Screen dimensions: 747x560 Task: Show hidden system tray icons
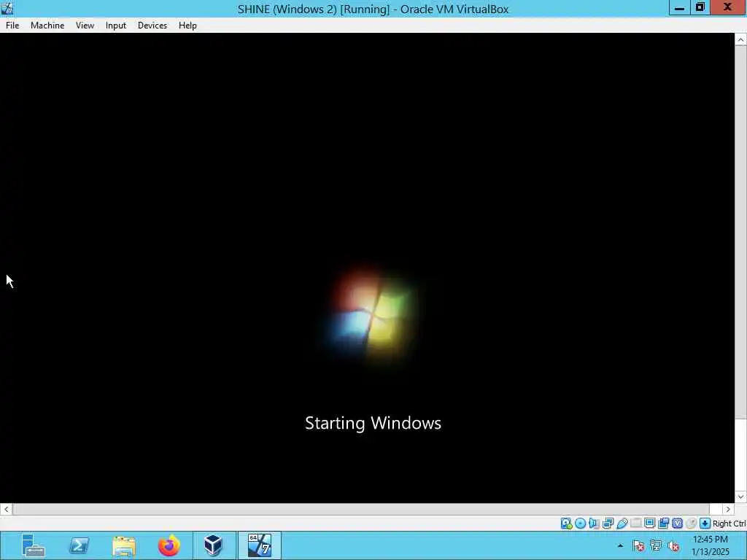620,545
